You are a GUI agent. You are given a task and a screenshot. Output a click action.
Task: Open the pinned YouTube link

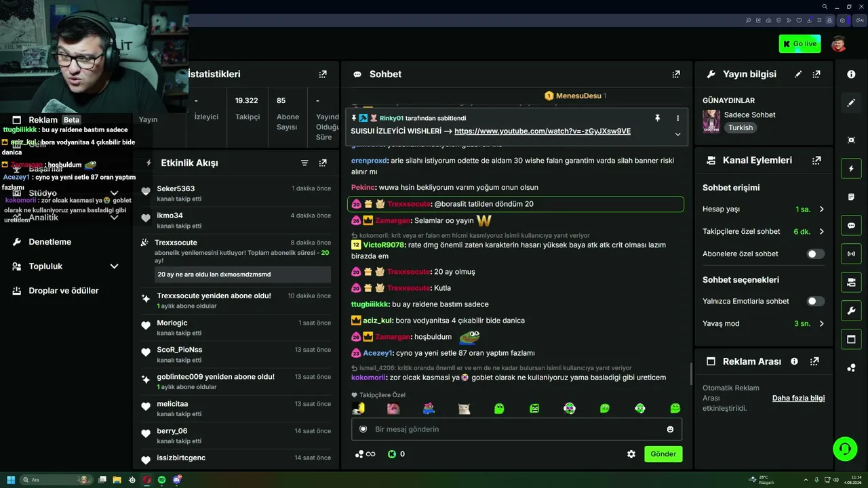[542, 131]
